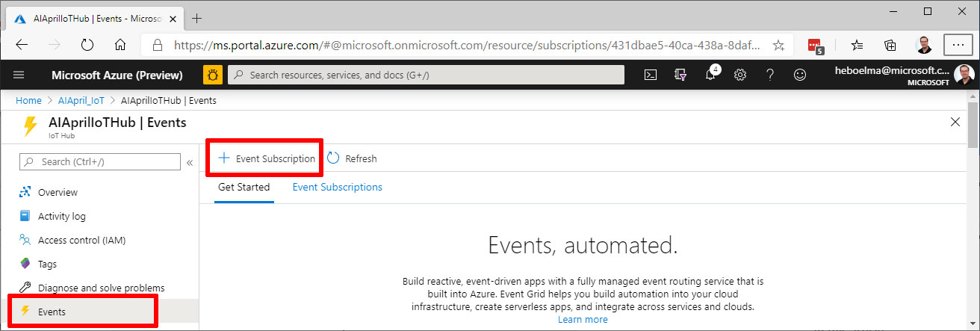
Task: Click the "Events, automated." heading
Action: (583, 245)
